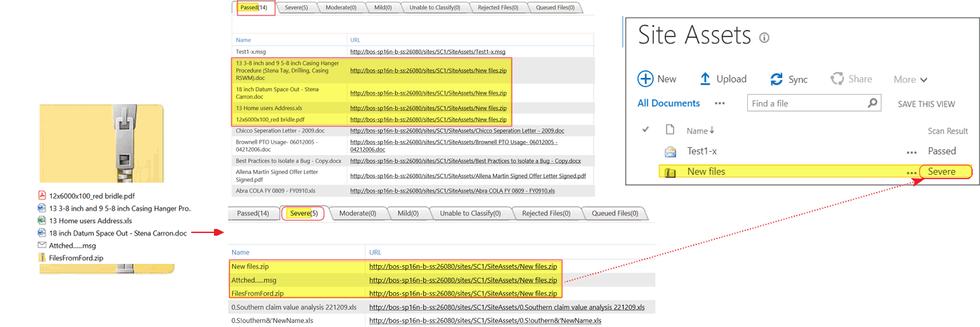This screenshot has height=327, width=980.
Task: Click FilesFromFord.zip in the zip contents list
Action: coord(76,258)
